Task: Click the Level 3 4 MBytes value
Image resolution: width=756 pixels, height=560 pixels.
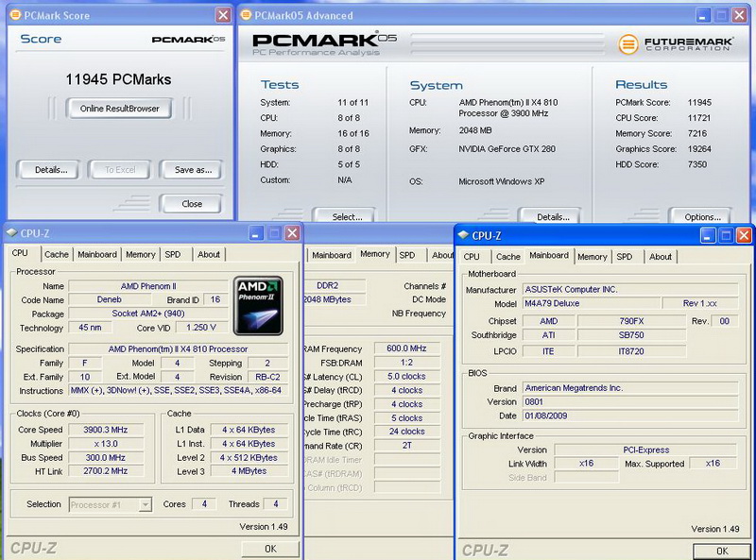Action: [x=249, y=471]
